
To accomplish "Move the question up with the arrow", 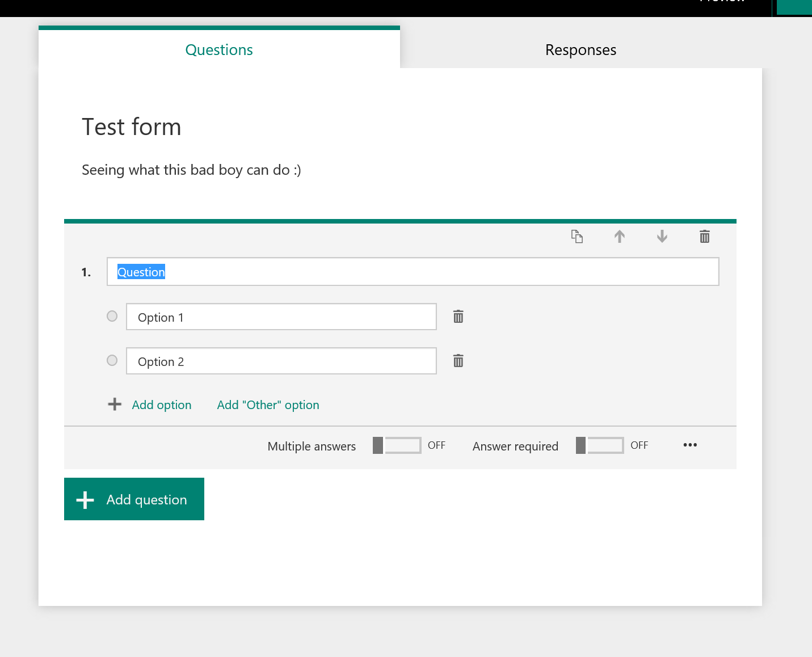I will click(x=620, y=237).
